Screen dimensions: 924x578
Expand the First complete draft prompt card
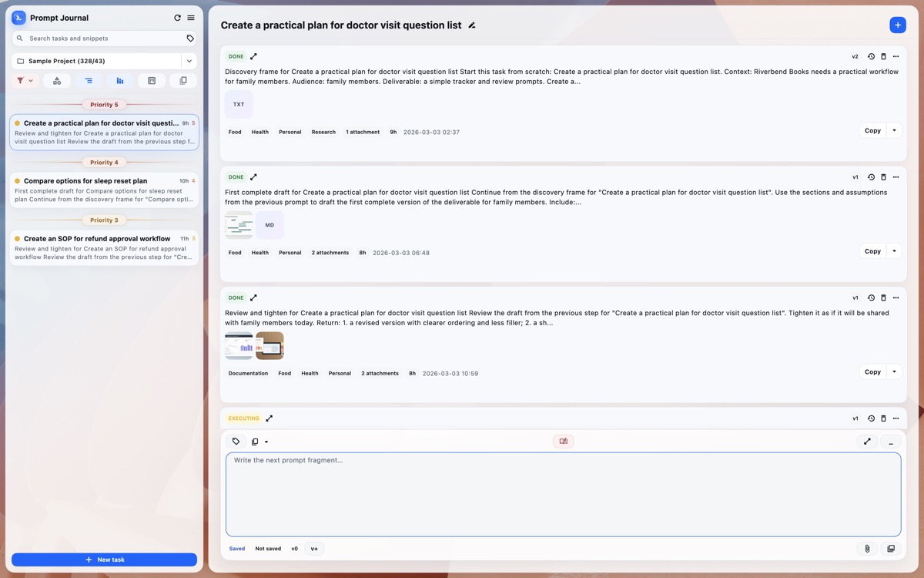tap(254, 177)
